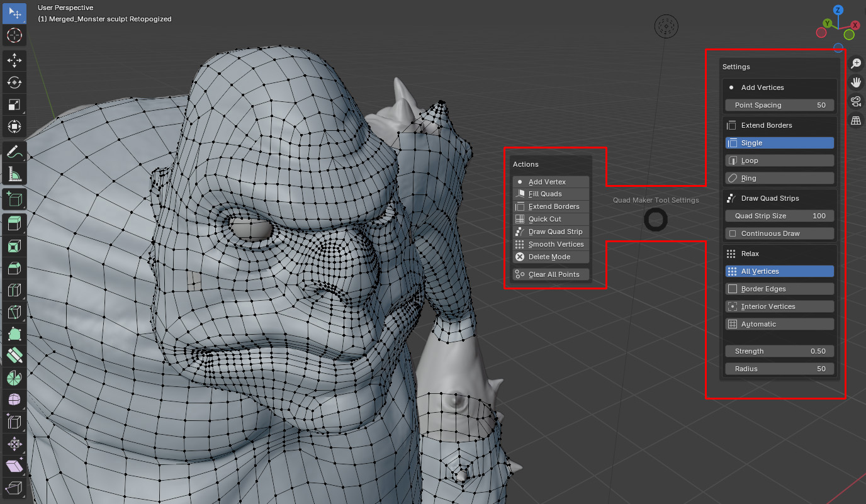
Task: Select the Loop Cut tool
Action: (14, 290)
